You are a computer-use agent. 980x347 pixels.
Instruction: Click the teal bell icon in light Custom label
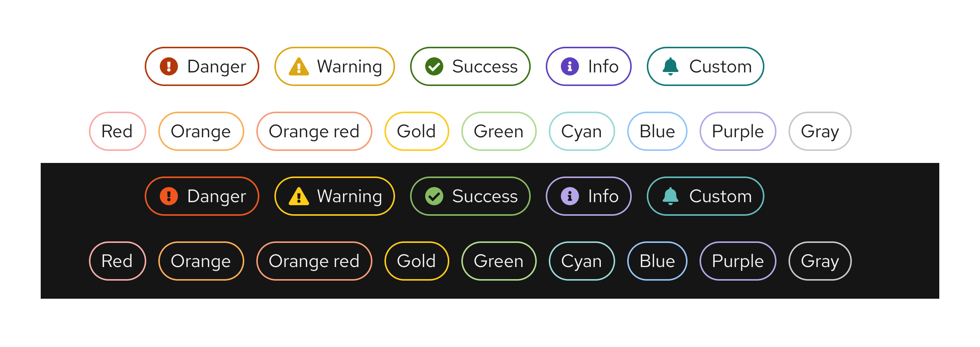(670, 67)
